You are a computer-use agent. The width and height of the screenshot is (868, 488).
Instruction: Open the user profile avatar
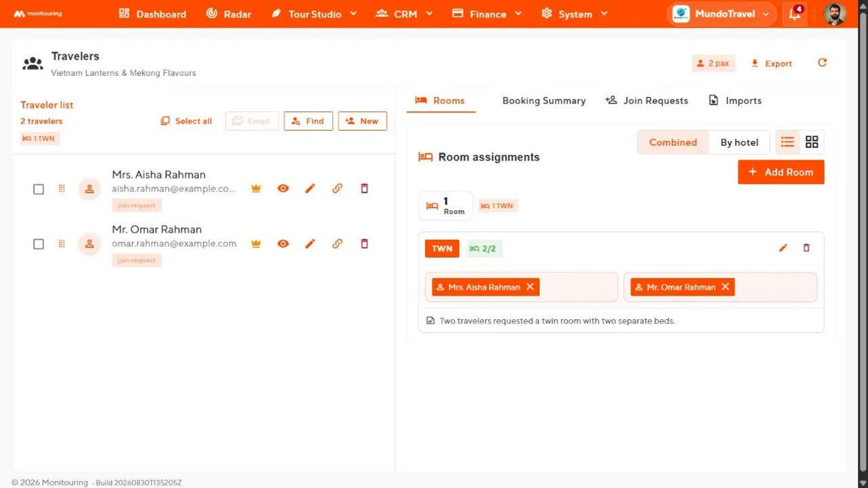pos(835,14)
